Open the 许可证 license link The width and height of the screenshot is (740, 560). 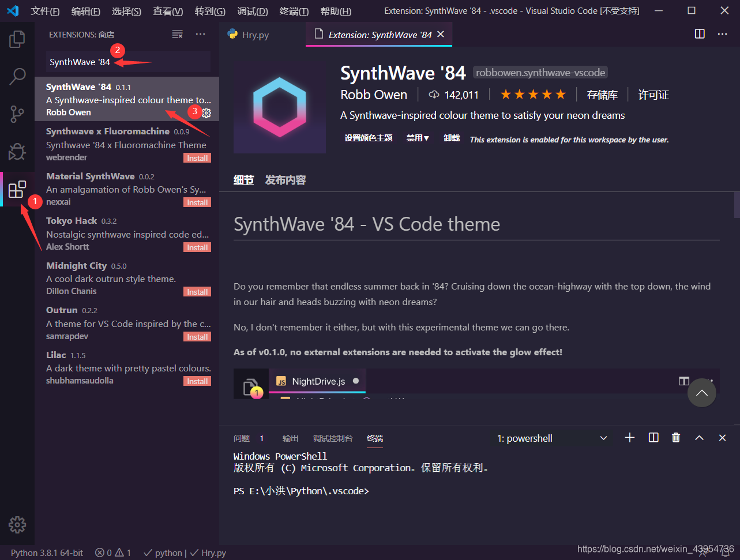pyautogui.click(x=653, y=95)
